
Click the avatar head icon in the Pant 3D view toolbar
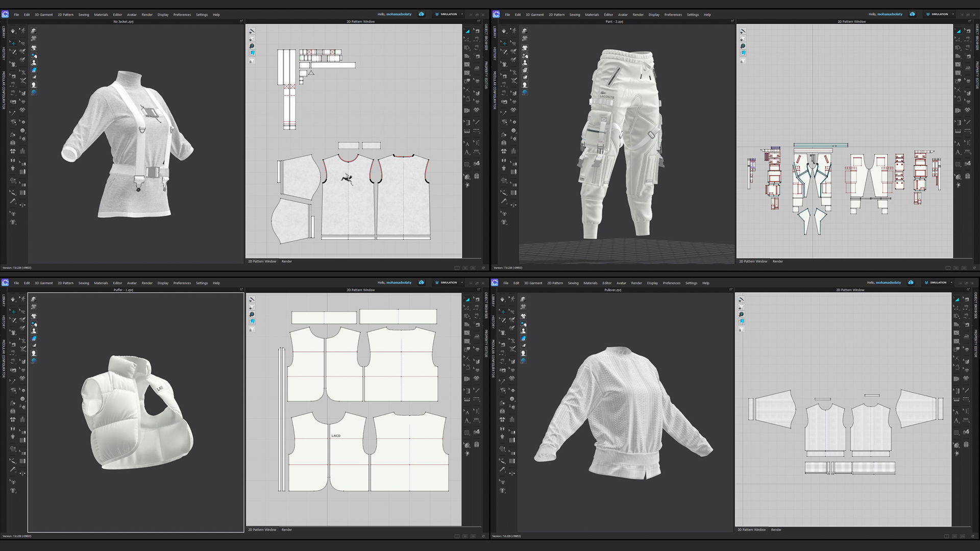[525, 85]
